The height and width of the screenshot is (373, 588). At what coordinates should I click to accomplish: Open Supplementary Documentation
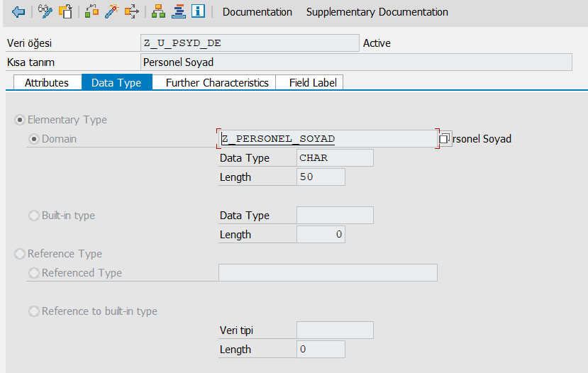pyautogui.click(x=377, y=12)
